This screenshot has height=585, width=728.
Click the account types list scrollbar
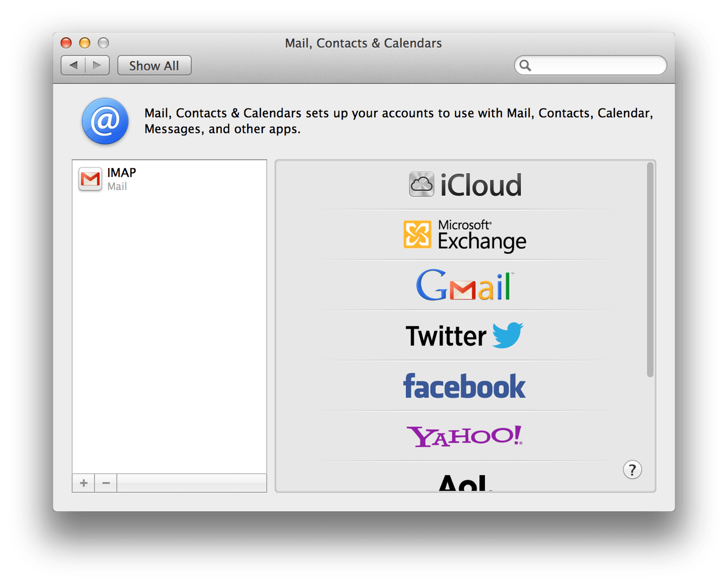(650, 270)
